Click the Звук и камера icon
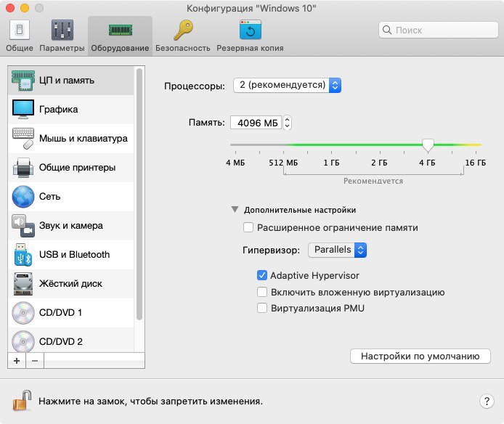504x424 pixels. pos(23,226)
